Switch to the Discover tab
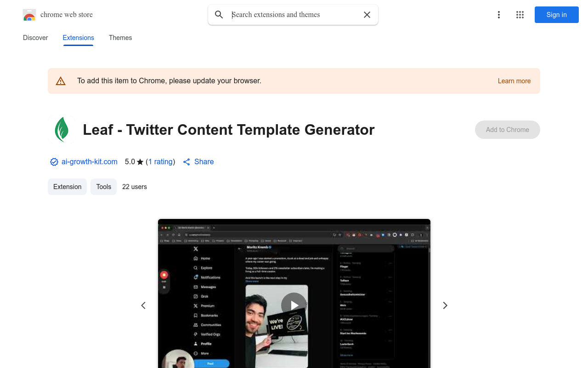This screenshot has height=368, width=588. pos(35,38)
